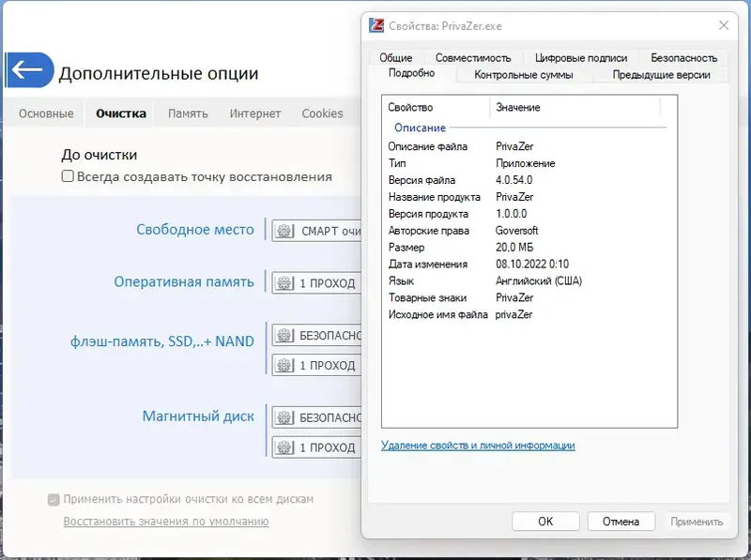751x560 pixels.
Task: Switch to the Память tab
Action: click(x=187, y=113)
